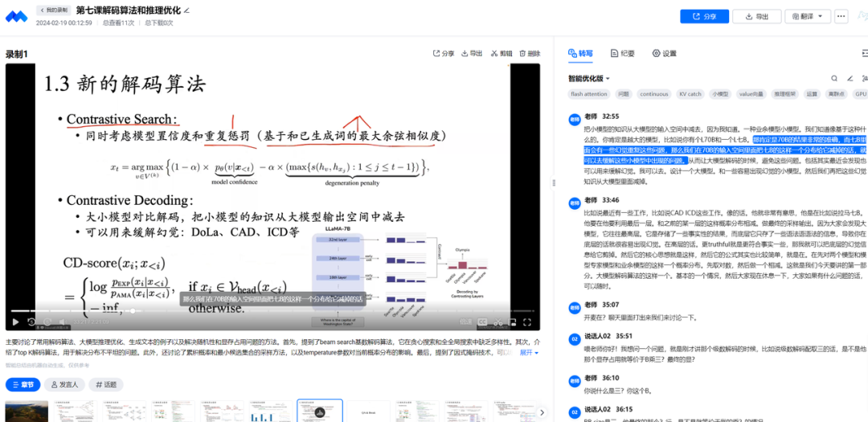Open the first landscape chapter thumbnail
The width and height of the screenshot is (868, 422).
(x=27, y=411)
